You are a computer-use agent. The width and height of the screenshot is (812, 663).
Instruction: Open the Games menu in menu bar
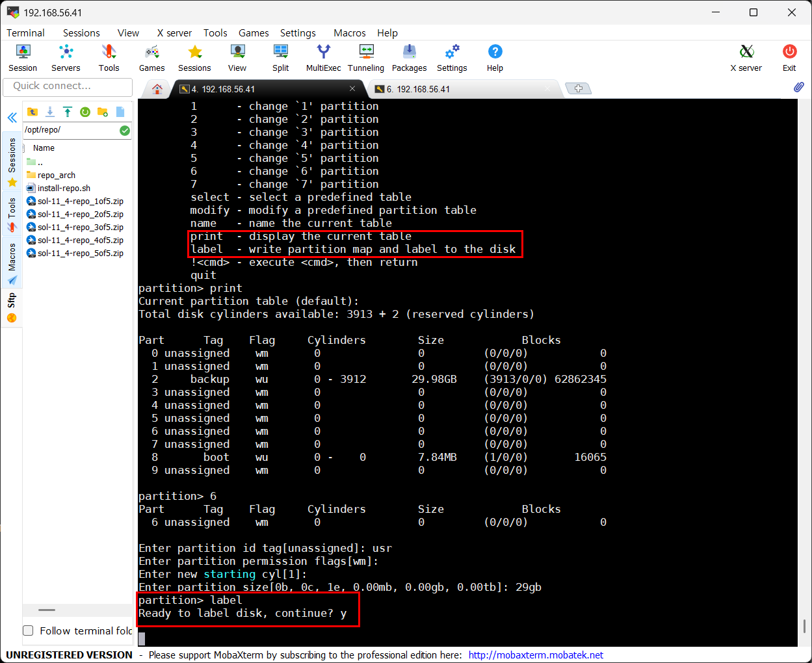click(254, 33)
